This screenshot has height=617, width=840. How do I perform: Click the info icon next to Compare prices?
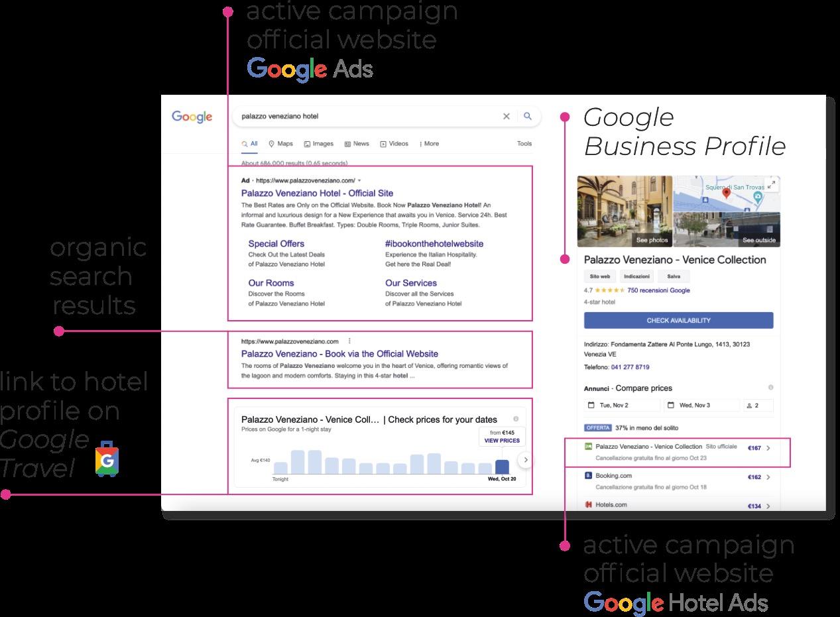pos(770,388)
